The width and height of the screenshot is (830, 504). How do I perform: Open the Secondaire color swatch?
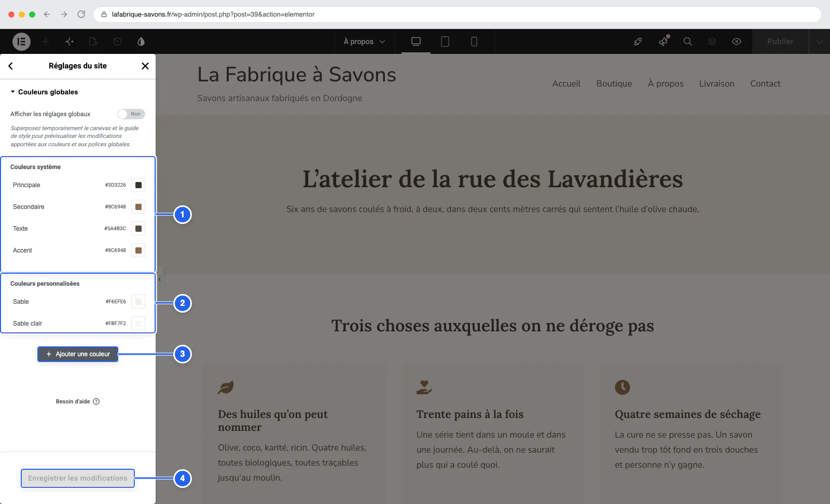pos(139,207)
